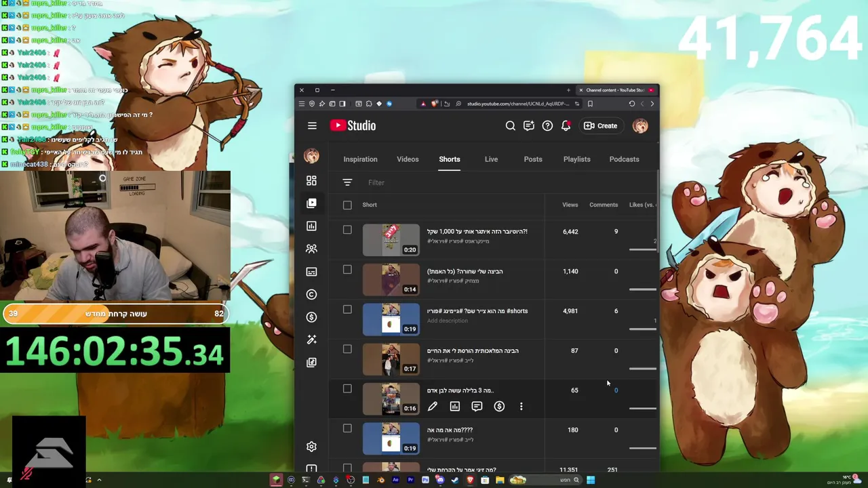This screenshot has height=488, width=868.
Task: Open Subtitles from the Studio sidebar
Action: point(311,272)
